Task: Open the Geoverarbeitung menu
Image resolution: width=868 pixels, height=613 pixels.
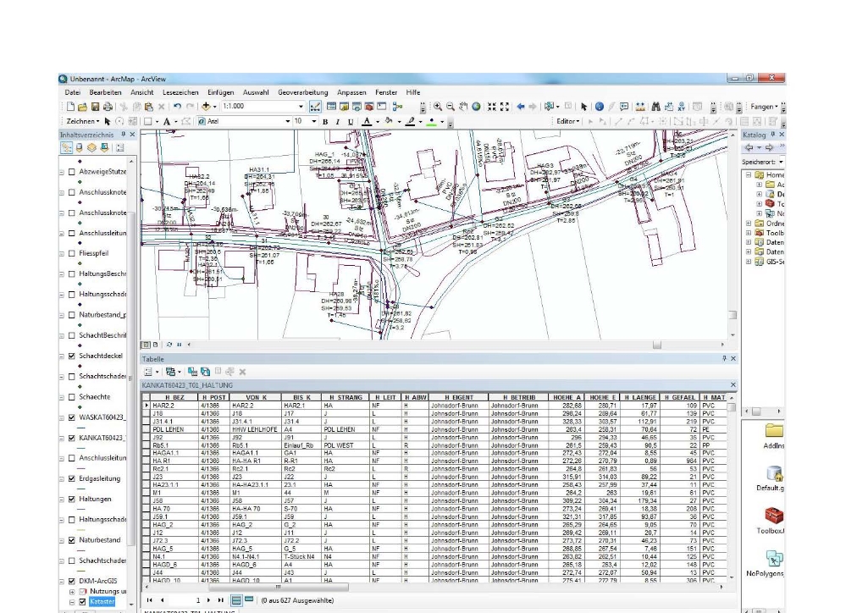Action: click(x=303, y=92)
